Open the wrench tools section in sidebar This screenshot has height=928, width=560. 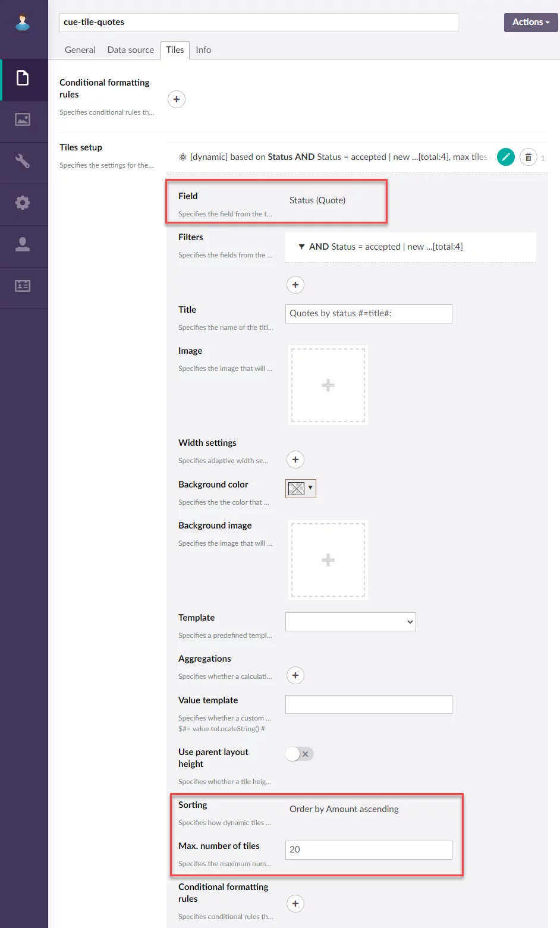tap(23, 161)
